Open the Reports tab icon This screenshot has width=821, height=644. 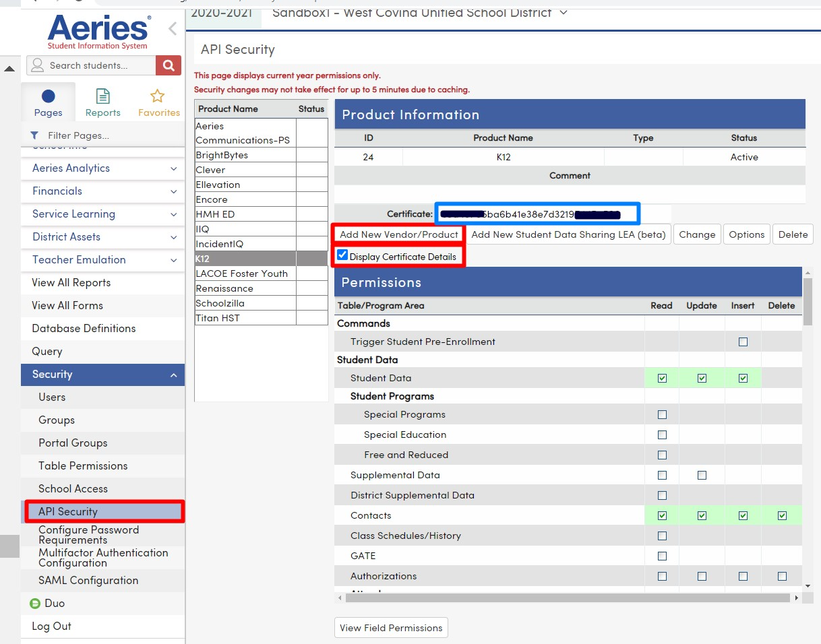tap(102, 96)
